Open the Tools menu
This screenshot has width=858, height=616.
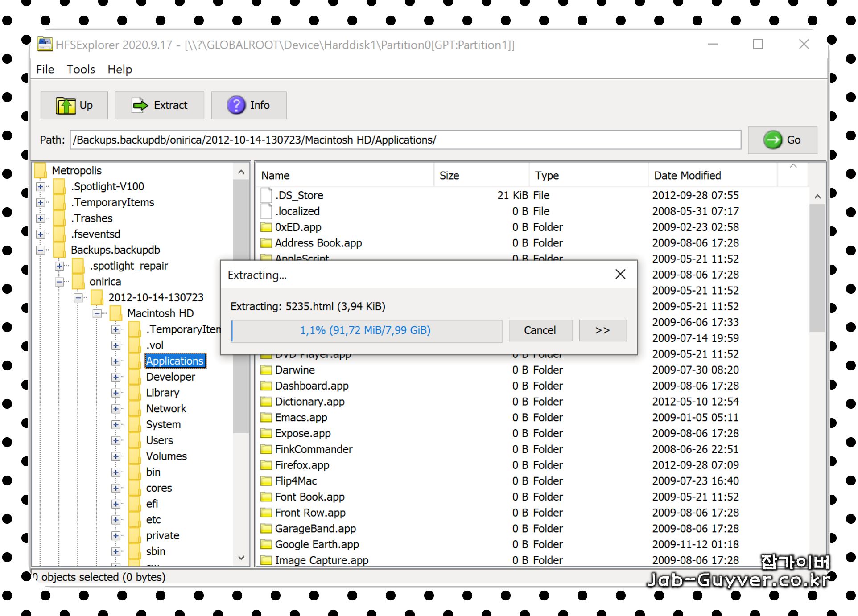pos(81,69)
